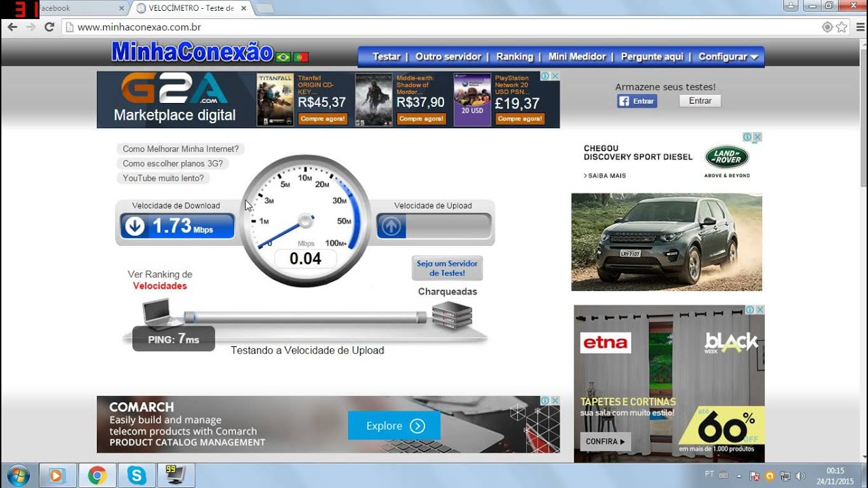Click 'Seja um Servidor de Testes!' button
Screen dimensions: 868x488
tap(447, 268)
